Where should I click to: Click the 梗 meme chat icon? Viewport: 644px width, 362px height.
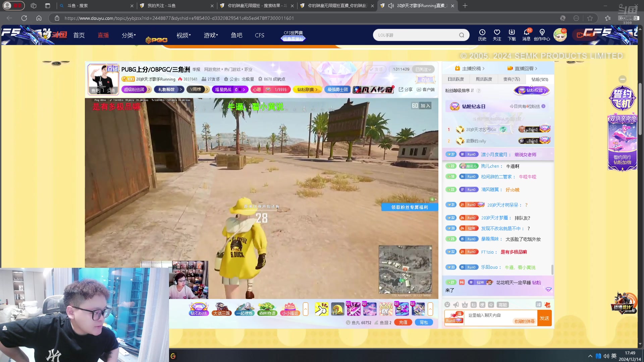tap(482, 305)
